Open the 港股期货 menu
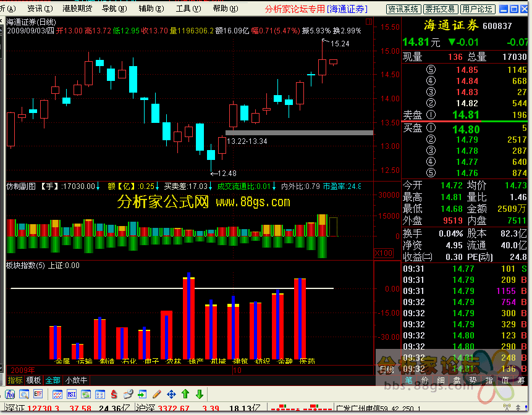532x415 pixels. click(x=77, y=9)
